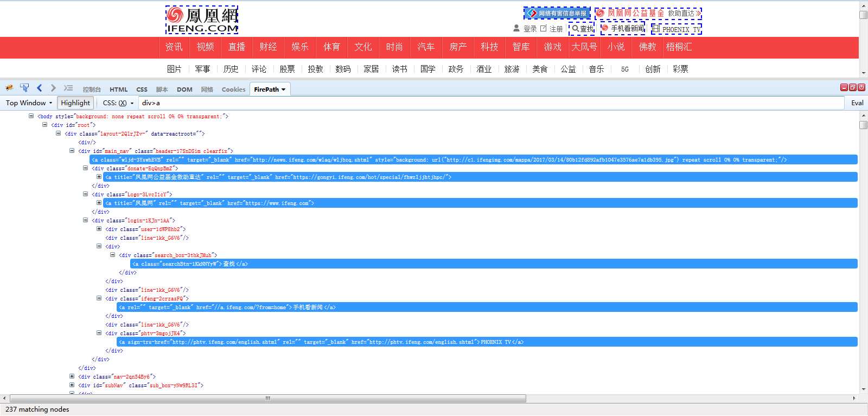The height and width of the screenshot is (416, 868).
Task: Click the login user icon
Action: pyautogui.click(x=516, y=28)
